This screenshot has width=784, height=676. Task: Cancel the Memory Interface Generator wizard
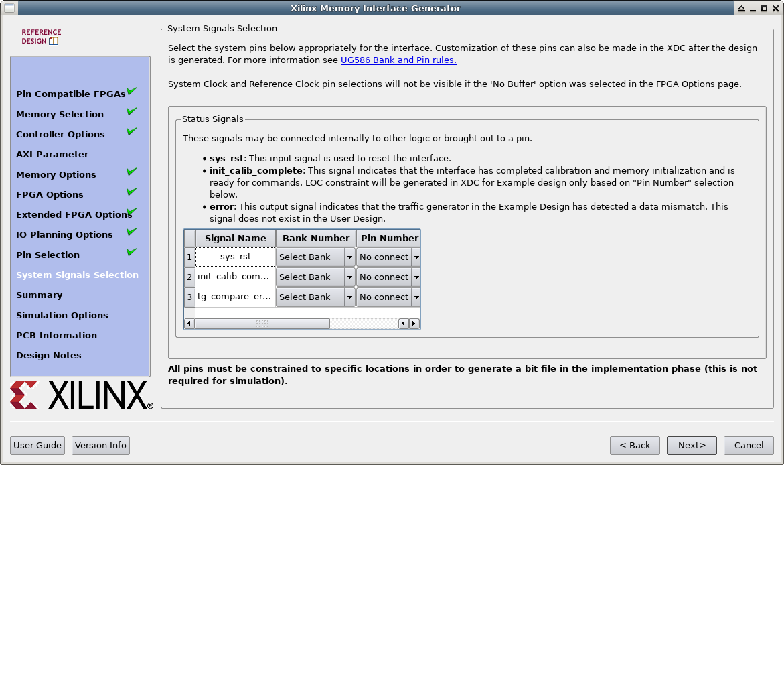[749, 446]
